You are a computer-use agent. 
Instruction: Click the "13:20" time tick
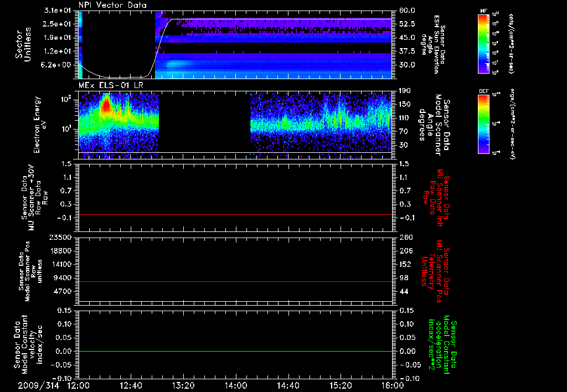click(x=183, y=386)
